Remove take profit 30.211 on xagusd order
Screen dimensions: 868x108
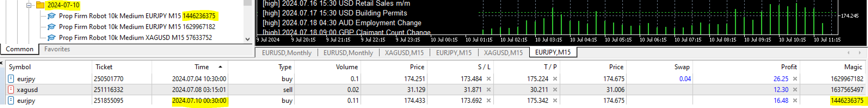(x=555, y=90)
